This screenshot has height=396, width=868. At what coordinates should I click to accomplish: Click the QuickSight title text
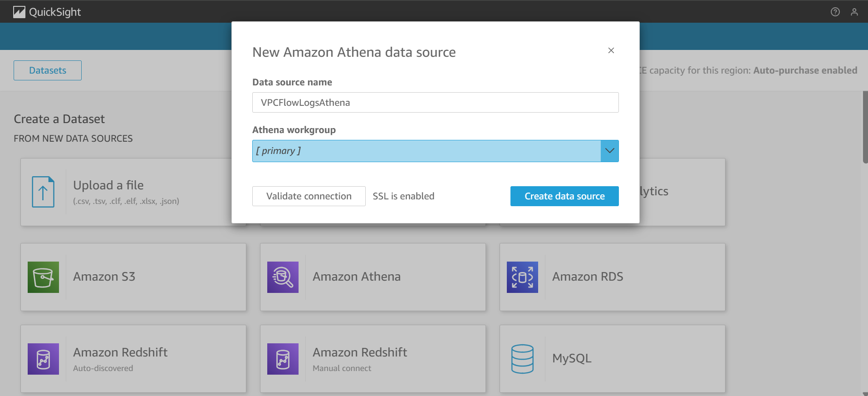point(55,12)
